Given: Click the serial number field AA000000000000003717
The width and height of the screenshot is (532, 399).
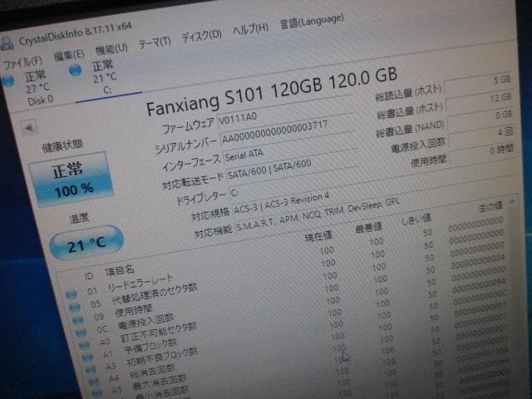Looking at the screenshot, I should point(287,133).
